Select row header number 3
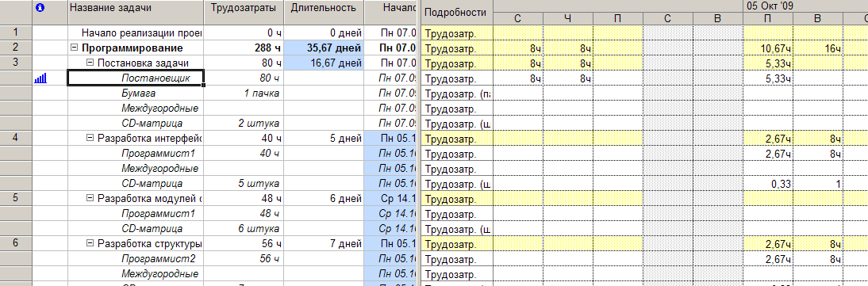Image resolution: width=868 pixels, height=286 pixels. tap(16, 63)
